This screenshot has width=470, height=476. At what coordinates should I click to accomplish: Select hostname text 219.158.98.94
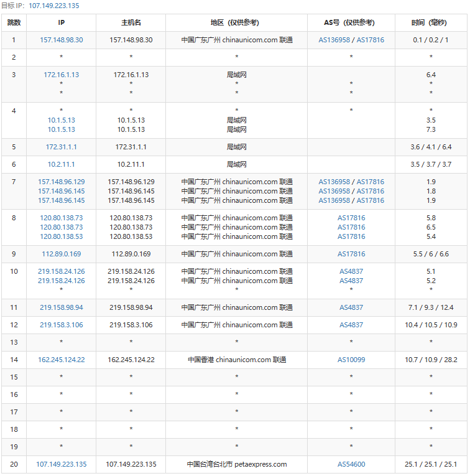click(131, 307)
